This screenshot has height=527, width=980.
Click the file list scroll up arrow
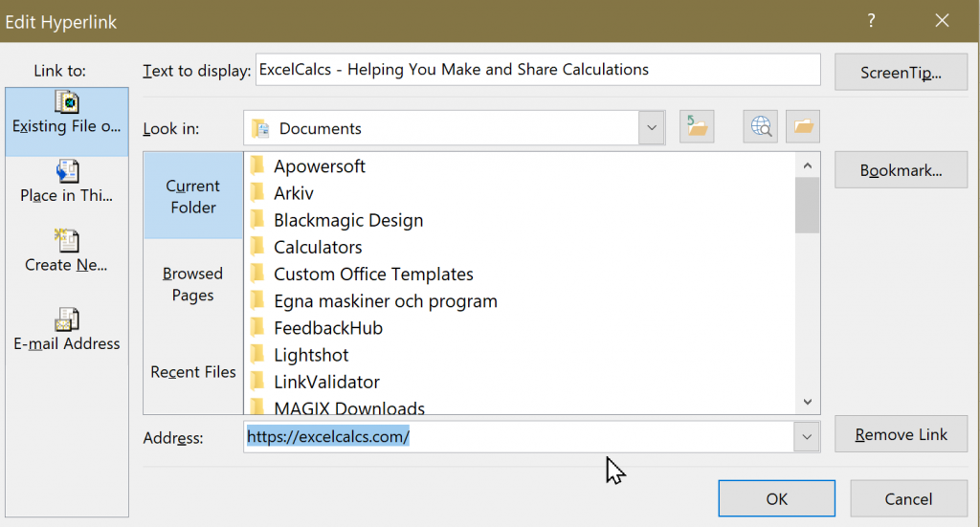tap(807, 165)
